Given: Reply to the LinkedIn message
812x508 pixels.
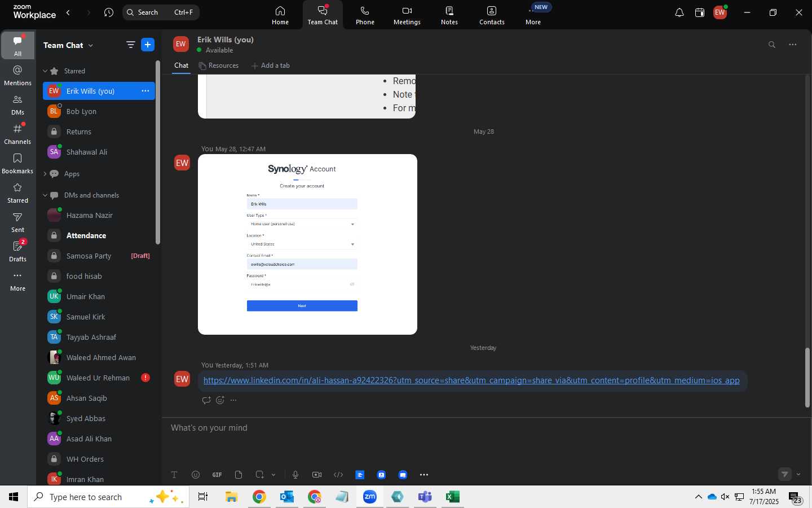Looking at the screenshot, I should point(206,400).
